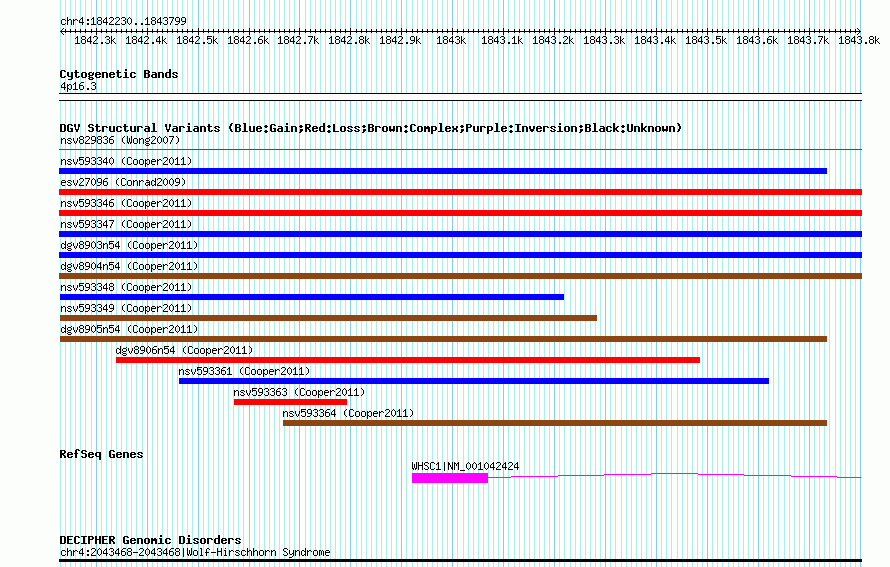Click the DGV Structural Variants track title

click(x=371, y=128)
